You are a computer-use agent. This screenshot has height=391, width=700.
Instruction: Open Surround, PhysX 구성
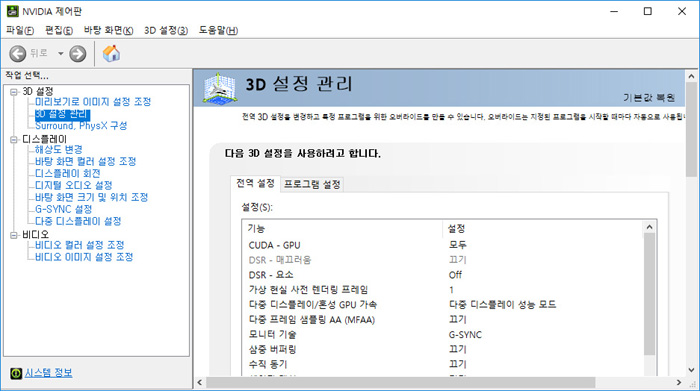pyautogui.click(x=81, y=126)
